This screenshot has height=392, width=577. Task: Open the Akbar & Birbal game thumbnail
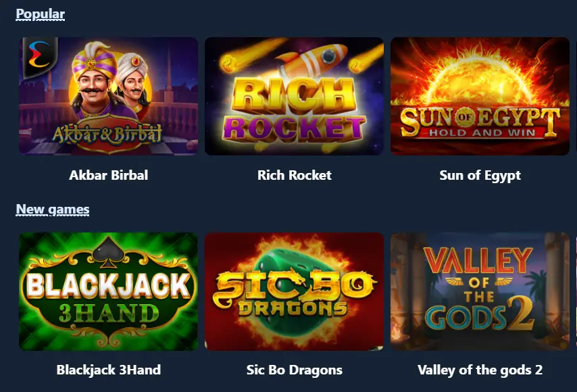[108, 96]
